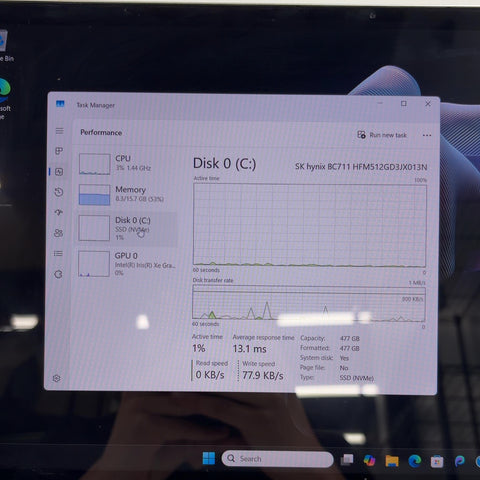Click the 0 KB/s read speed value
Screen dimensions: 480x480
click(210, 375)
